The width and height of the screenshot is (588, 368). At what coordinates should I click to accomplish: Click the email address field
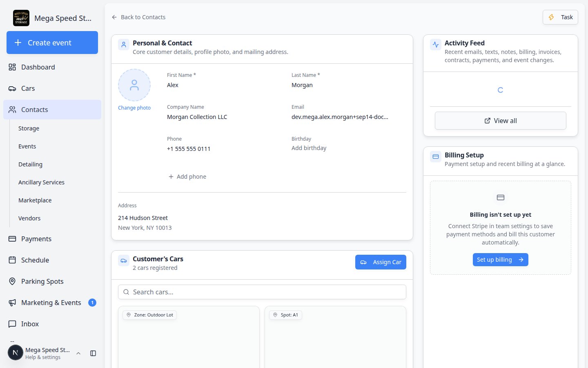pyautogui.click(x=340, y=117)
